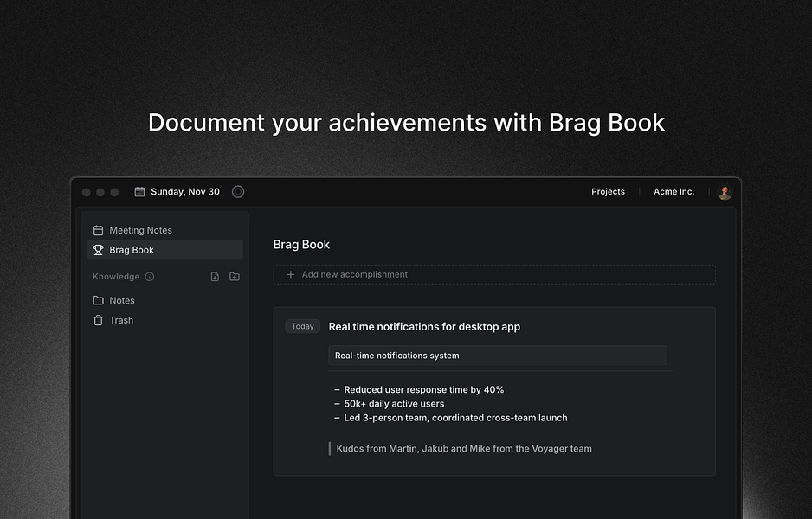Open Meeting Notes in the sidebar
Image resolution: width=812 pixels, height=519 pixels.
point(140,230)
